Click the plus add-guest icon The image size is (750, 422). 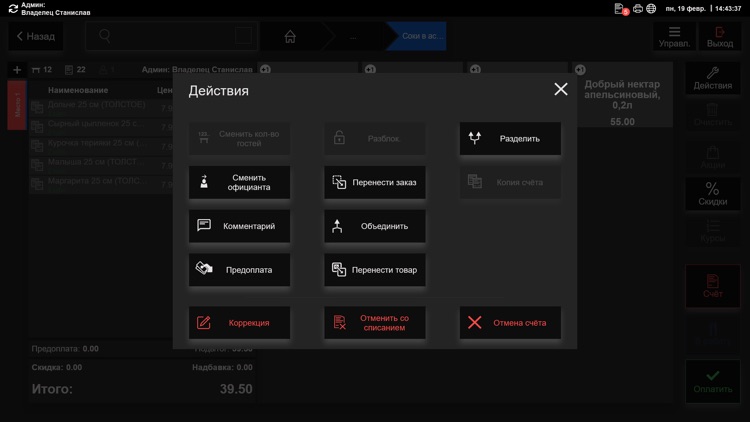point(17,70)
